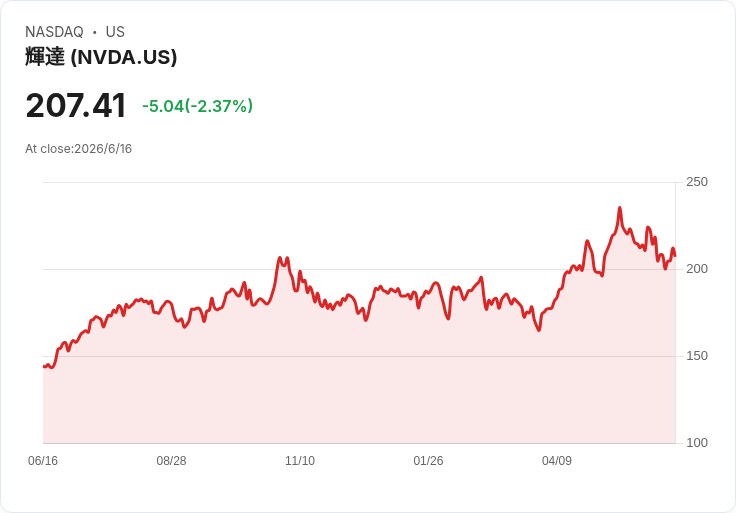Click the line's rightmost end point
This screenshot has height=513, width=736.
pyautogui.click(x=675, y=256)
